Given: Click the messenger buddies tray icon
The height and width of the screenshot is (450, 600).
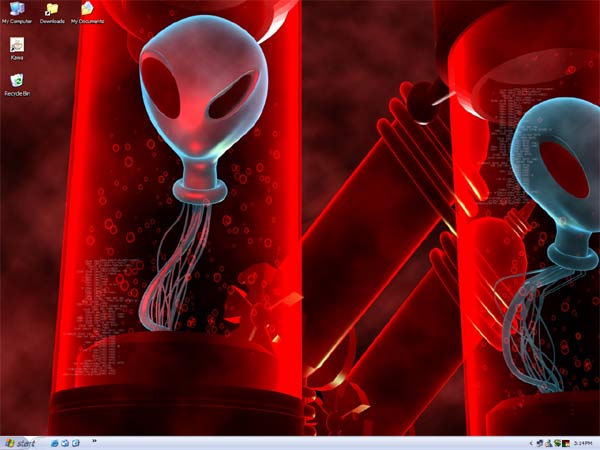Looking at the screenshot, I should (x=548, y=443).
